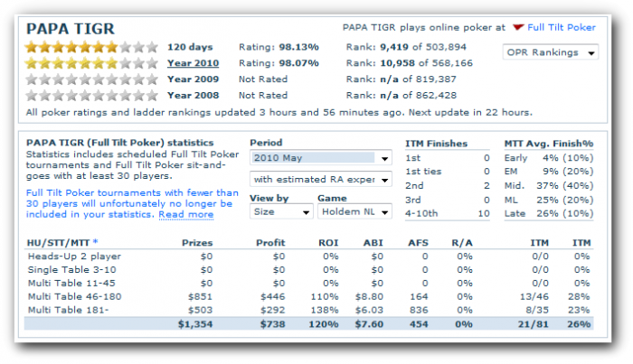Click the ABI column header
633x364 pixels.
[373, 243]
